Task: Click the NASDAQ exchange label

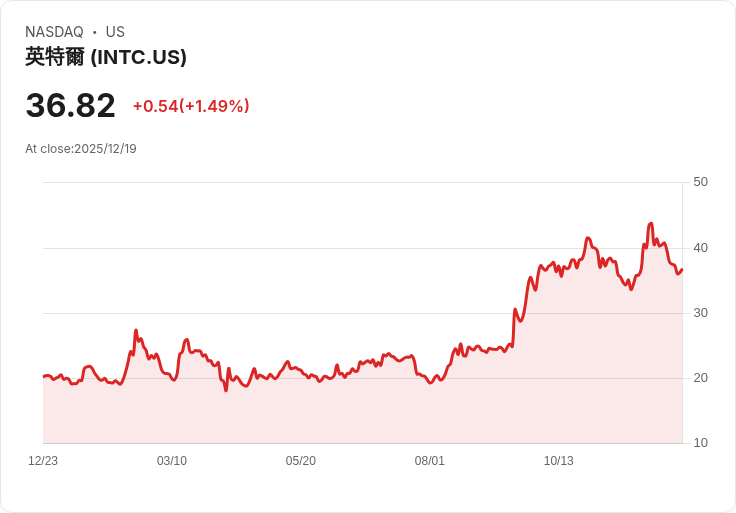Action: [x=54, y=32]
